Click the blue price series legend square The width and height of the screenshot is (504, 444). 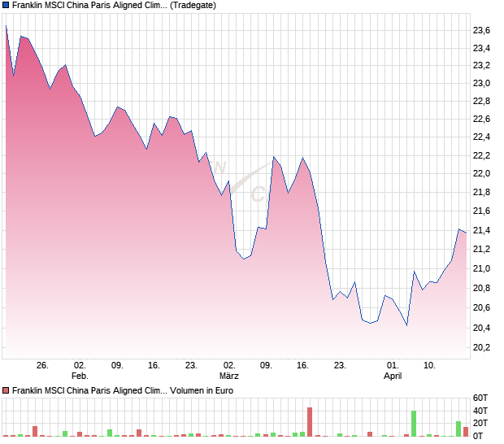point(6,5)
